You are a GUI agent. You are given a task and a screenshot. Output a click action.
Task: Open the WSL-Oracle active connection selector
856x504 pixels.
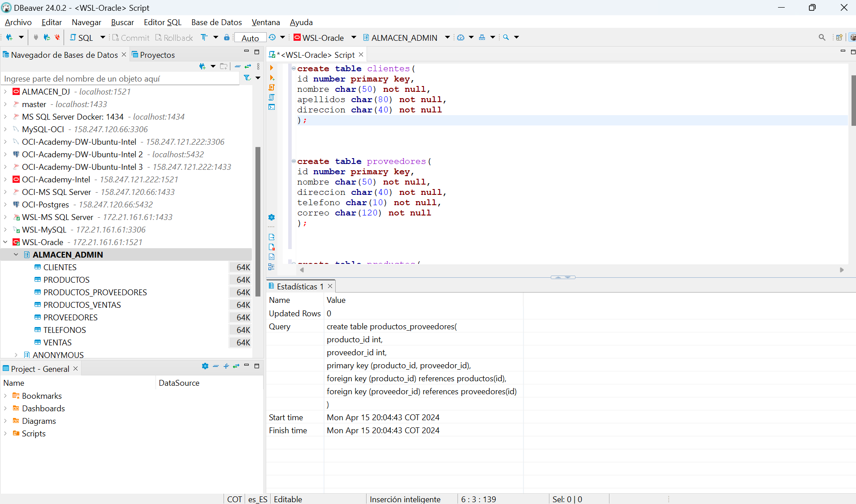(324, 38)
